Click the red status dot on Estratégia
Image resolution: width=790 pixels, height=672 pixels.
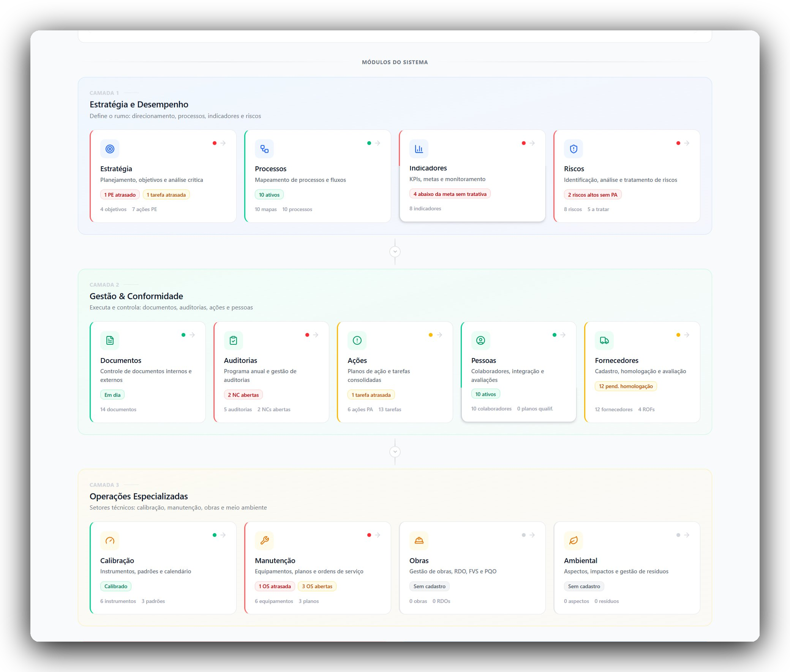pos(215,143)
